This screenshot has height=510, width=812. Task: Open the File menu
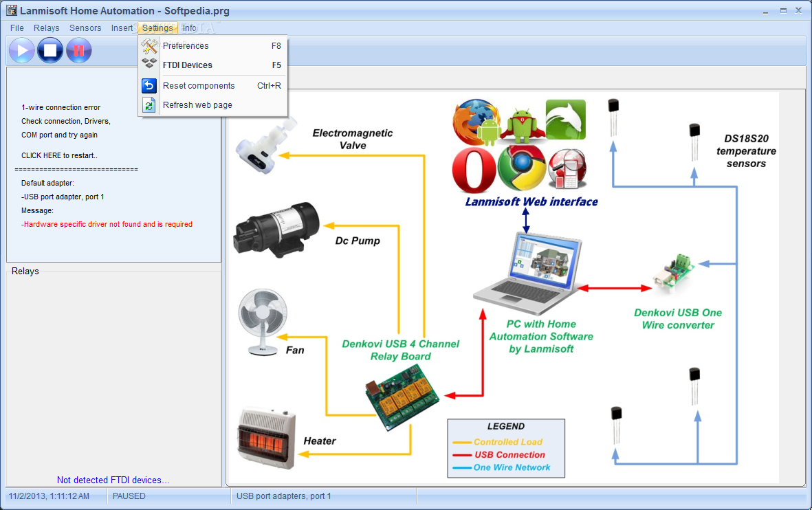17,28
